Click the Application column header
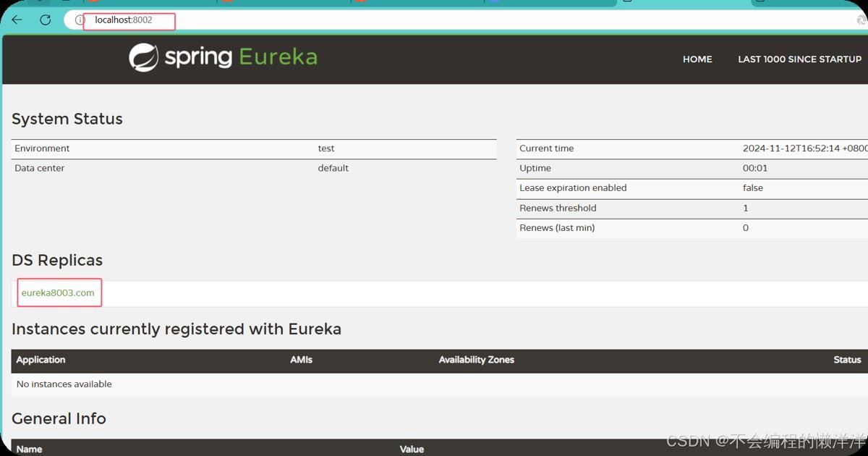Viewport: 868px width, 456px height. (x=41, y=360)
